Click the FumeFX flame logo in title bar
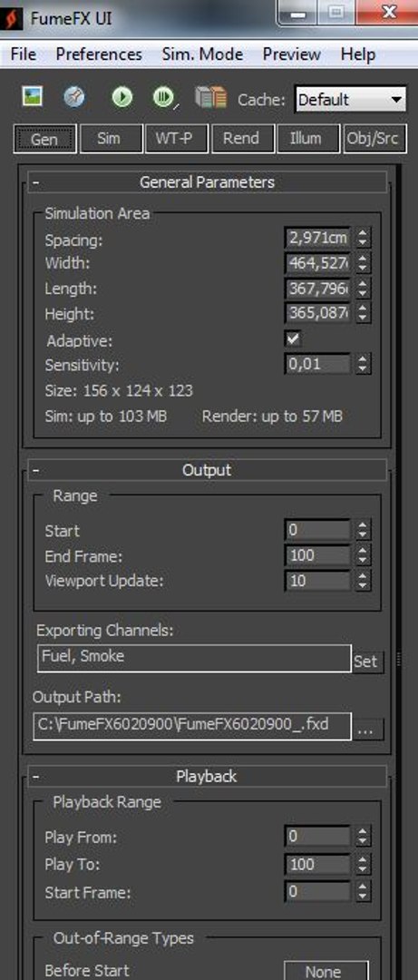418x980 pixels. (12, 17)
